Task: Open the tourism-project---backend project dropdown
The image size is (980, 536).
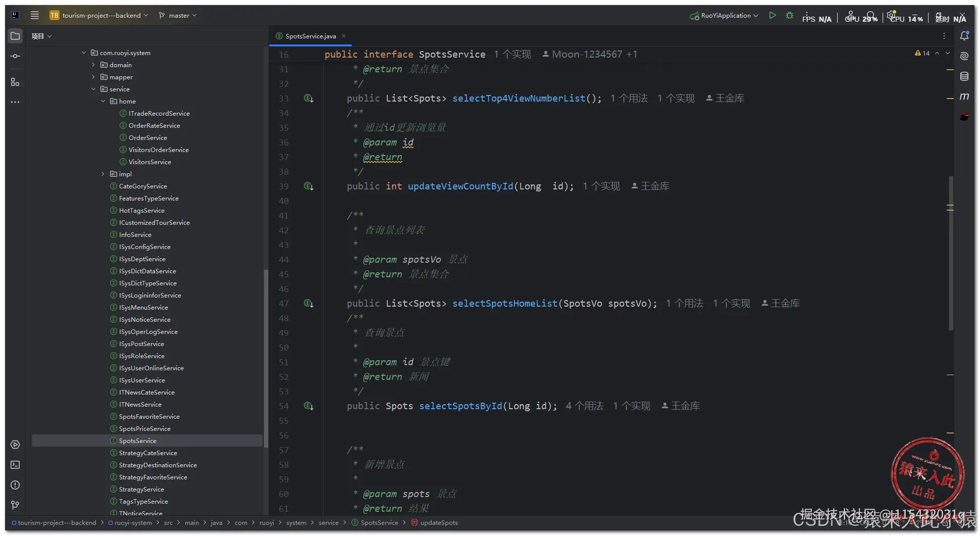Action: coord(99,15)
